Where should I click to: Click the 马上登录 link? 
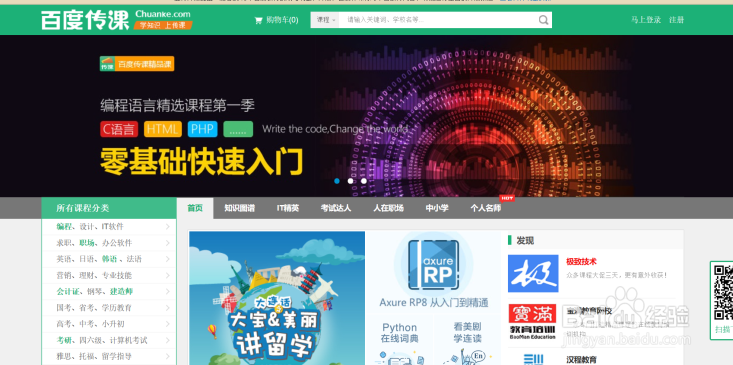(x=646, y=20)
